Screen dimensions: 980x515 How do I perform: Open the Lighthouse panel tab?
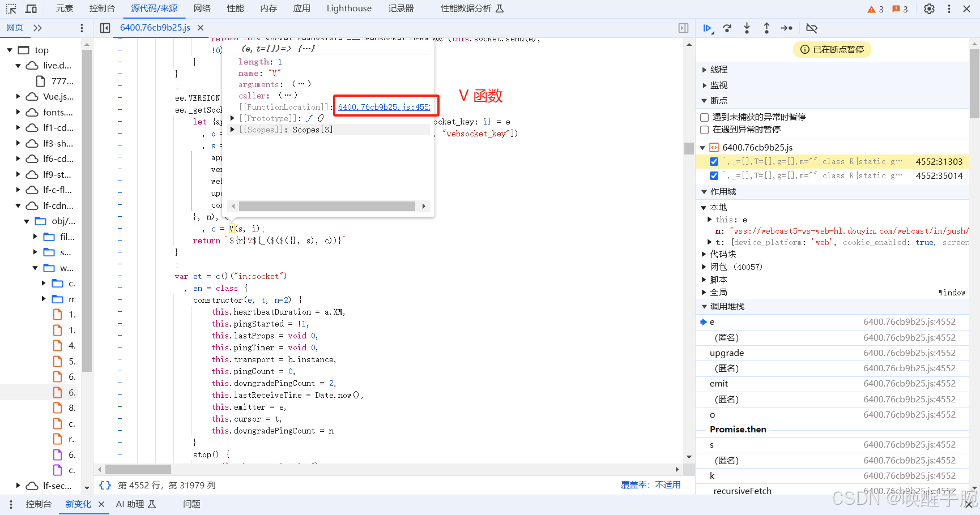[x=349, y=8]
